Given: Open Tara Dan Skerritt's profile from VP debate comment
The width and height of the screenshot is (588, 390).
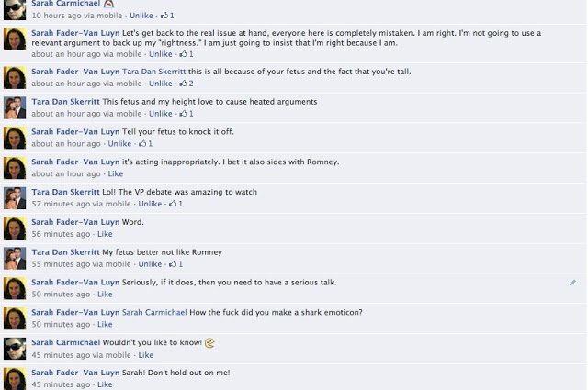Looking at the screenshot, I should click(65, 192).
